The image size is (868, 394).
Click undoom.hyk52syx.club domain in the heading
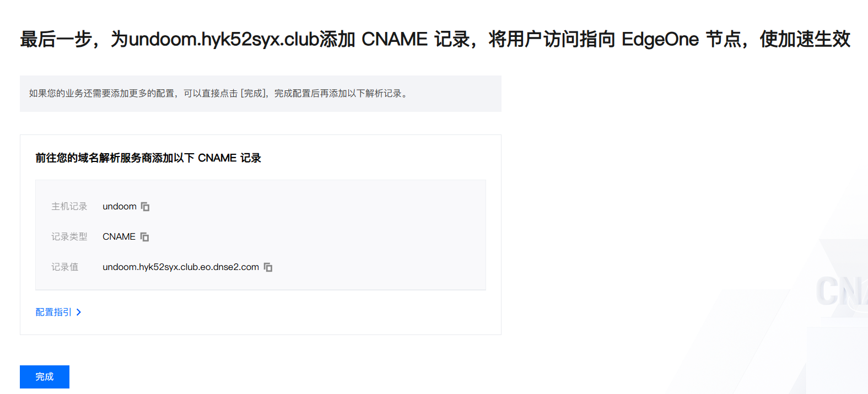tap(224, 39)
